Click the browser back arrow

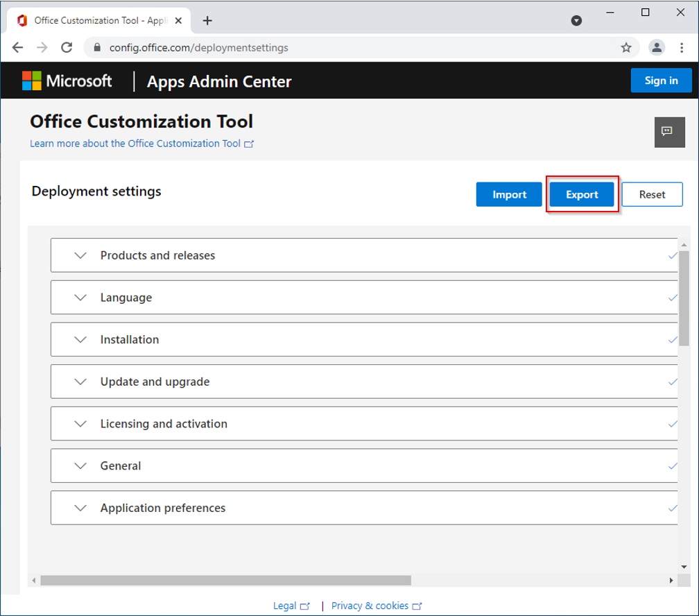[x=18, y=47]
